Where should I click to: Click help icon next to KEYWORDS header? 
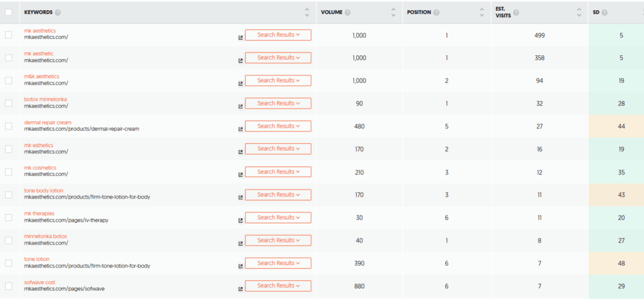coord(58,13)
